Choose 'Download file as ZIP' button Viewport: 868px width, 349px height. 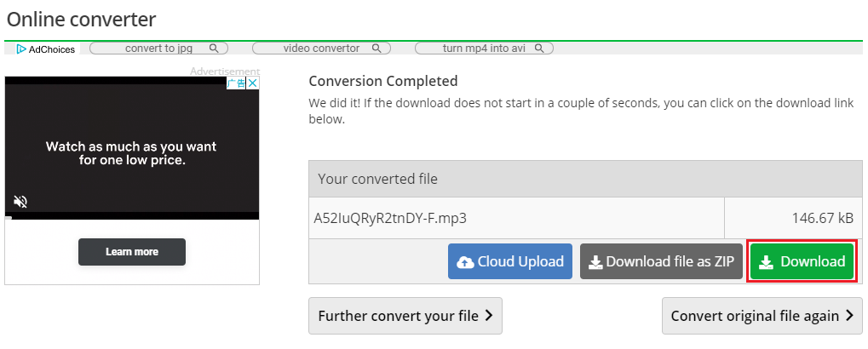coord(662,261)
